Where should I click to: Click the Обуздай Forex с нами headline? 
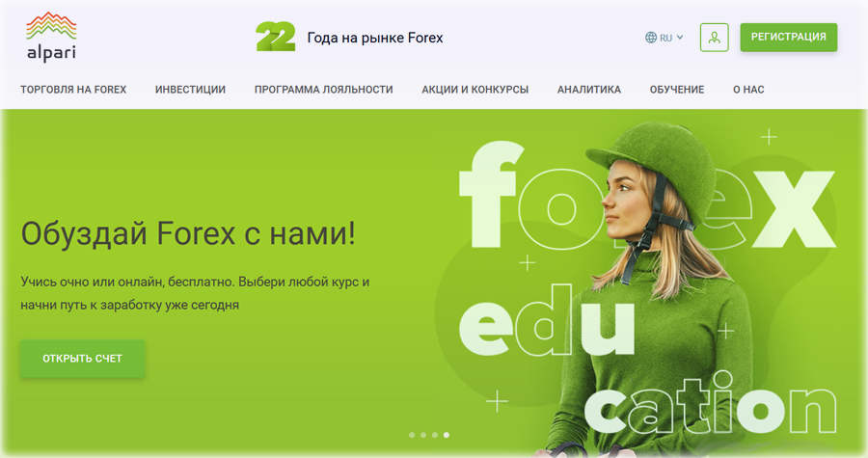tap(188, 233)
